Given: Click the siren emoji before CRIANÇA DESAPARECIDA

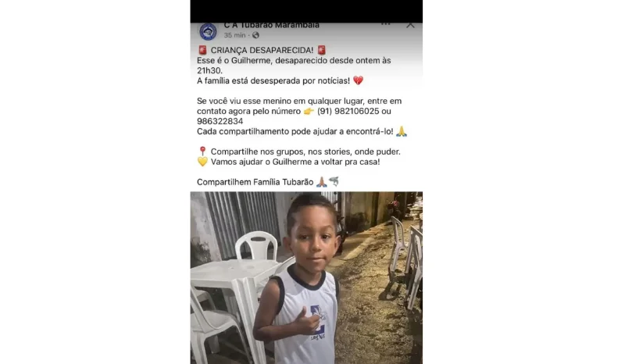Looking at the screenshot, I should click(202, 50).
